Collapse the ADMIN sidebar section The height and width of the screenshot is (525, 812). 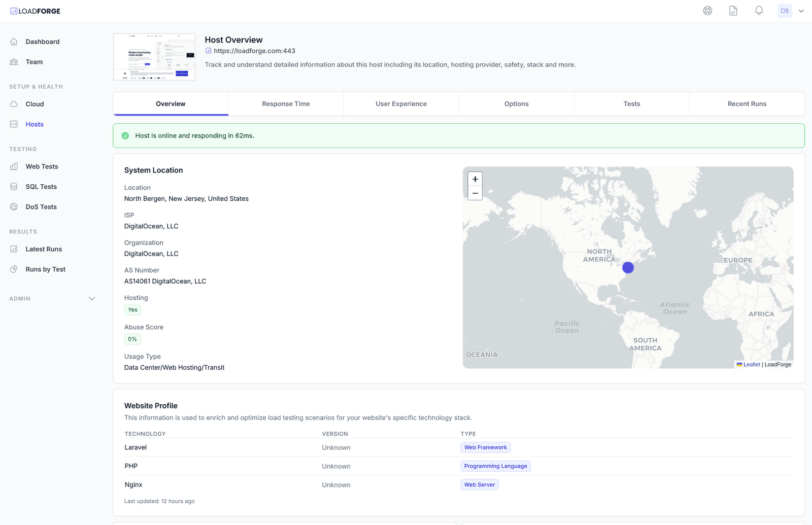tap(92, 298)
